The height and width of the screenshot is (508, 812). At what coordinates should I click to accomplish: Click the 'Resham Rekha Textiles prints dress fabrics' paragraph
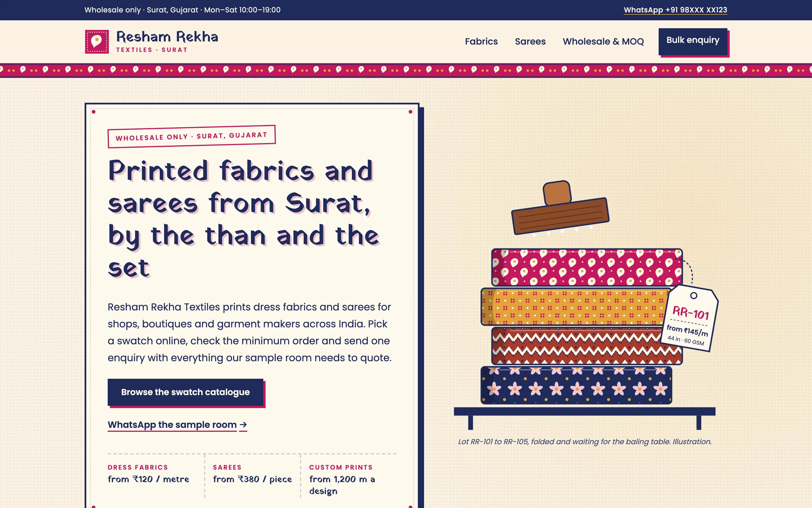click(x=250, y=332)
